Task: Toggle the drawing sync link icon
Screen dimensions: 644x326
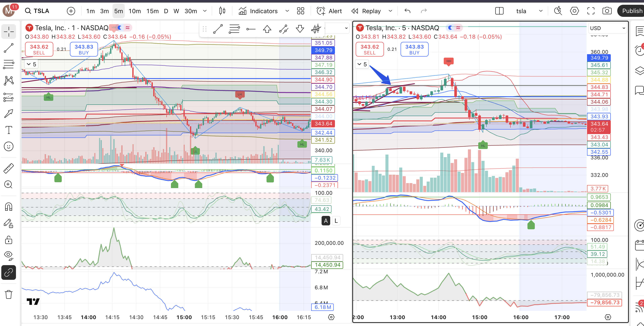Action: [8, 272]
